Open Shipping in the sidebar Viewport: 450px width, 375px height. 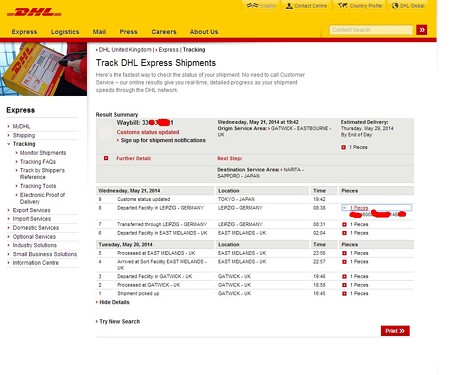[24, 135]
